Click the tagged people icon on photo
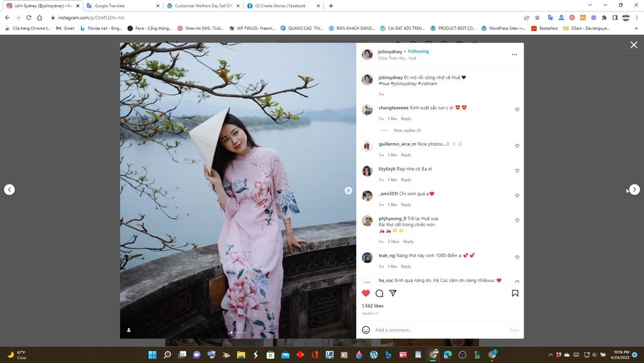 point(129,329)
